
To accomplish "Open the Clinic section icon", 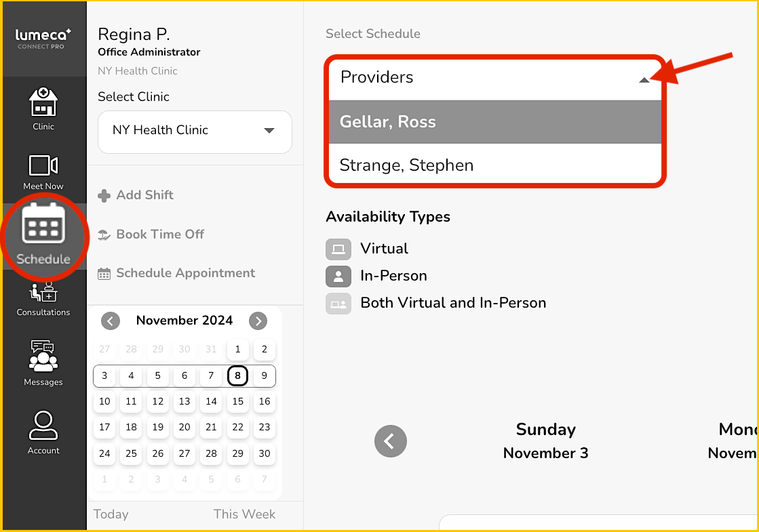I will pos(43,103).
